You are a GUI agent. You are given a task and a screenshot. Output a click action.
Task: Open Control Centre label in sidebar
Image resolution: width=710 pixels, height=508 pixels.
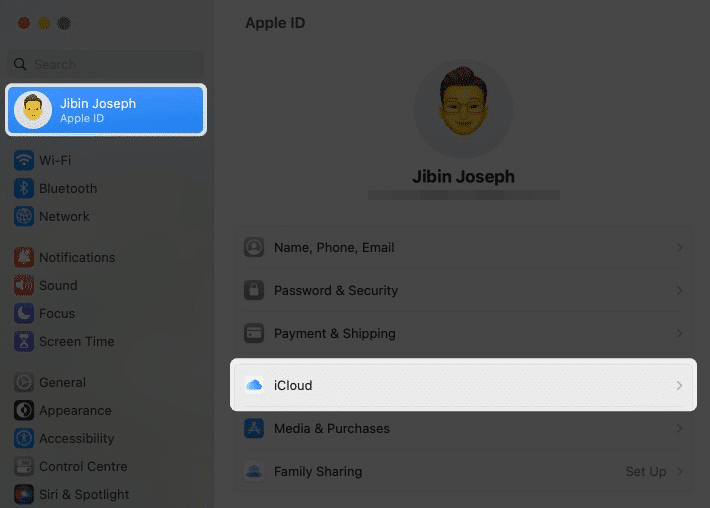[x=83, y=466]
